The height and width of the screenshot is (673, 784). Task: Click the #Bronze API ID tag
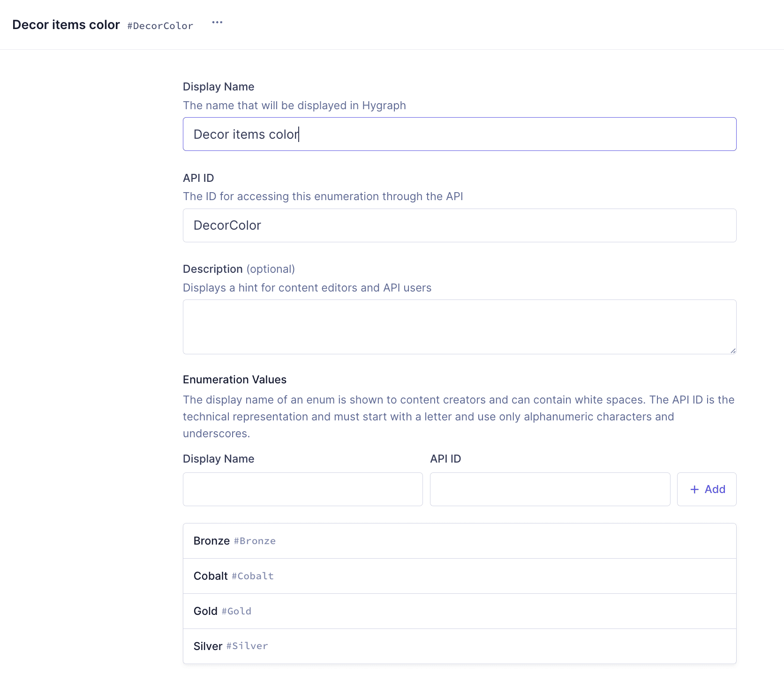click(255, 541)
